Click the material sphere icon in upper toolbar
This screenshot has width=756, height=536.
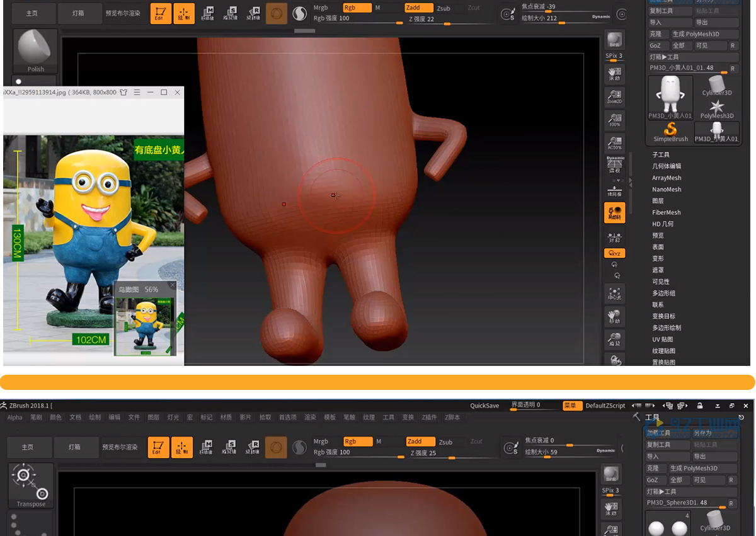coord(276,13)
